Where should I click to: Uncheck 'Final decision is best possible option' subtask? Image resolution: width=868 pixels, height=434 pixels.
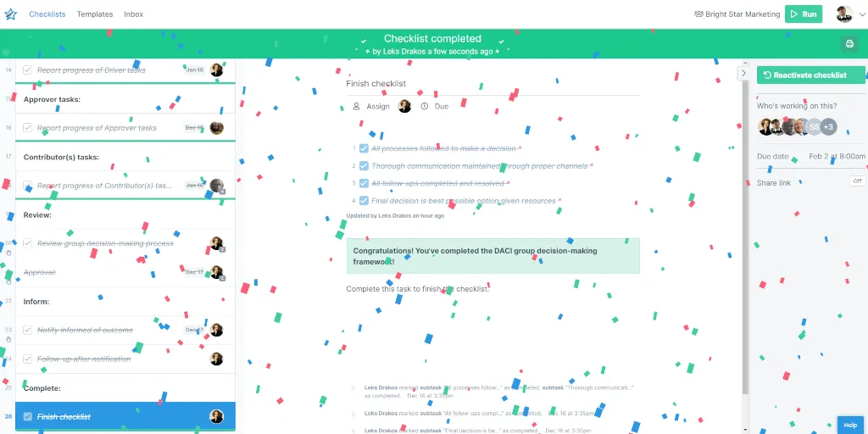point(364,200)
